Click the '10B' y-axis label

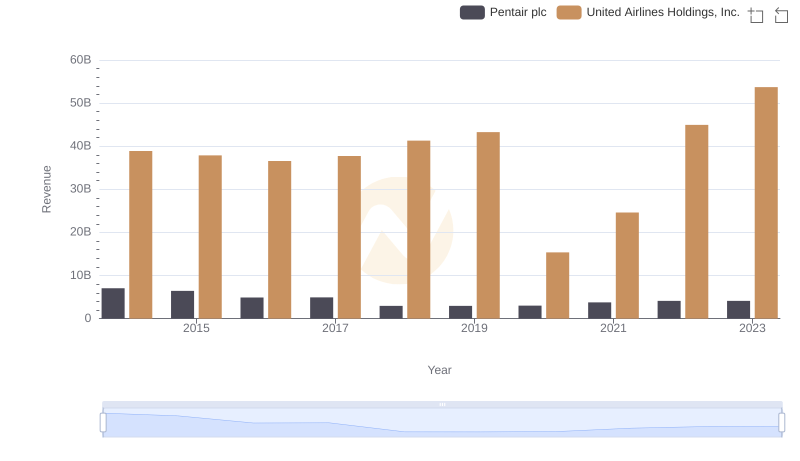click(x=81, y=275)
